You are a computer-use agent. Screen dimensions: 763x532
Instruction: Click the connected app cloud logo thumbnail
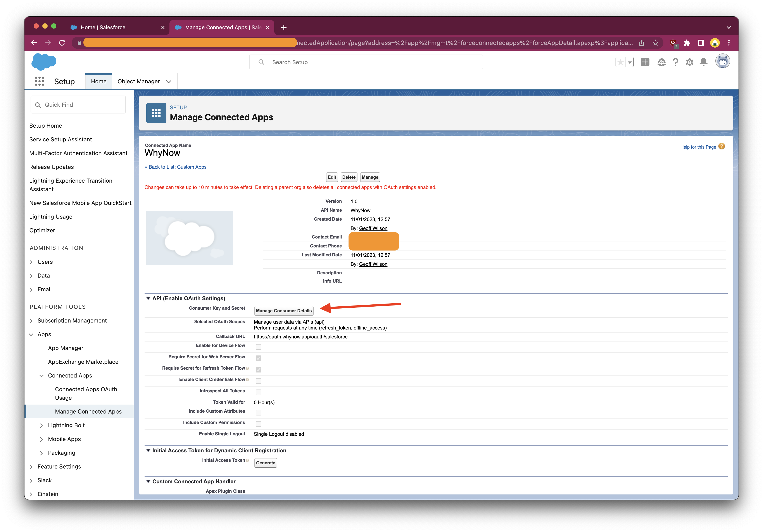coord(189,238)
